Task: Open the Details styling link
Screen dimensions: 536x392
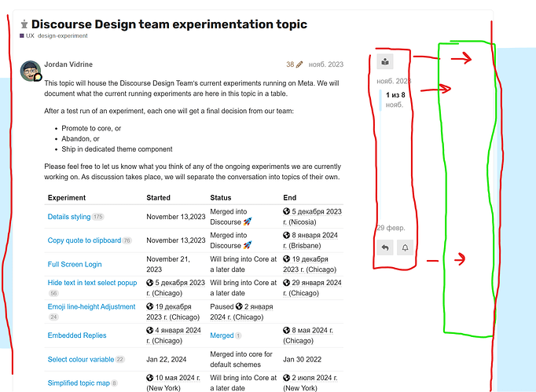Action: [x=69, y=217]
